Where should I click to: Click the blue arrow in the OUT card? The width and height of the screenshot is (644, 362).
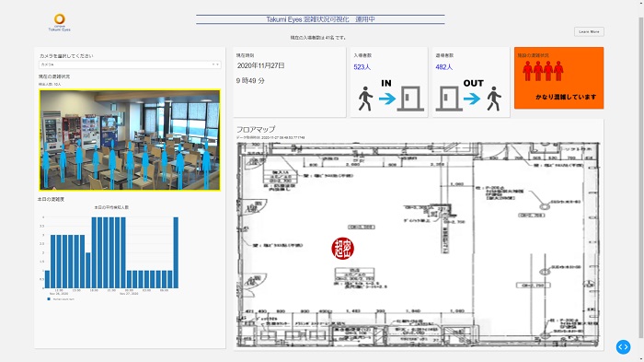472,99
